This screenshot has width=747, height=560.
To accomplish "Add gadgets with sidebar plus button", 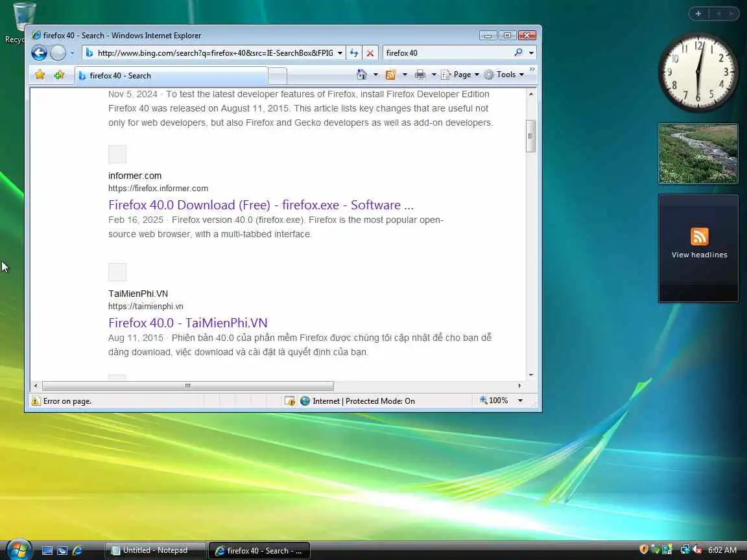I will 698,14.
